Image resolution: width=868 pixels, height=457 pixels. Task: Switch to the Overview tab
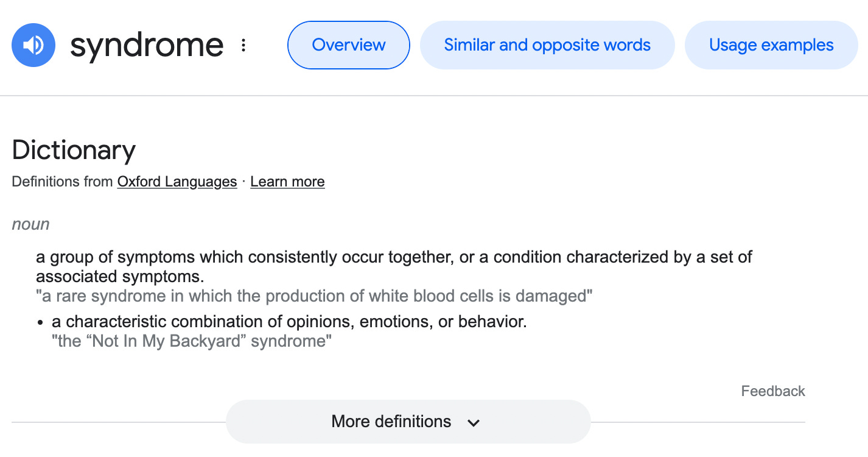[348, 45]
